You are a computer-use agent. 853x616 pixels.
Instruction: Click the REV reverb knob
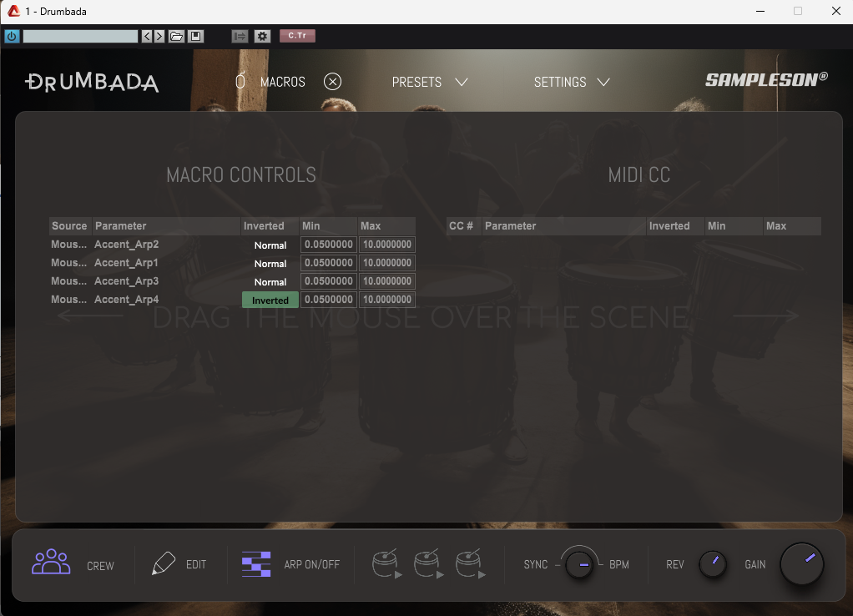coord(713,564)
